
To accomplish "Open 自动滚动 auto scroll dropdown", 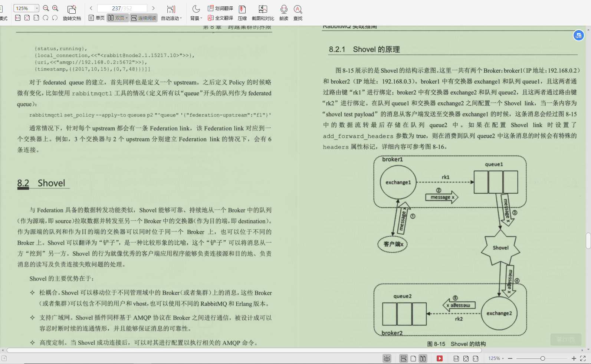I will tap(171, 13).
